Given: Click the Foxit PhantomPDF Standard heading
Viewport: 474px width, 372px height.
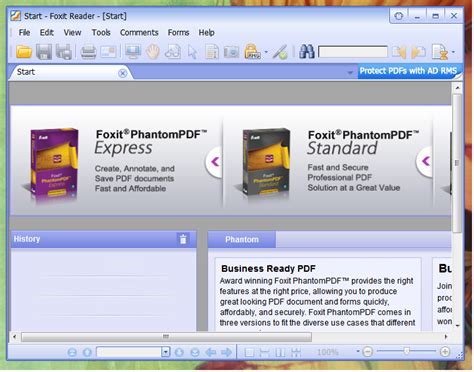Looking at the screenshot, I should pyautogui.click(x=363, y=142).
